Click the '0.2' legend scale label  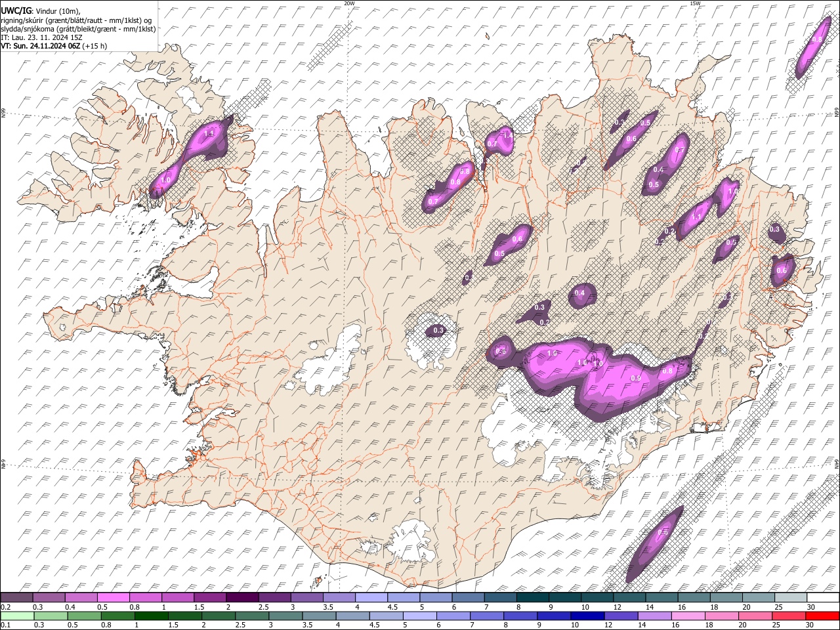5,607
